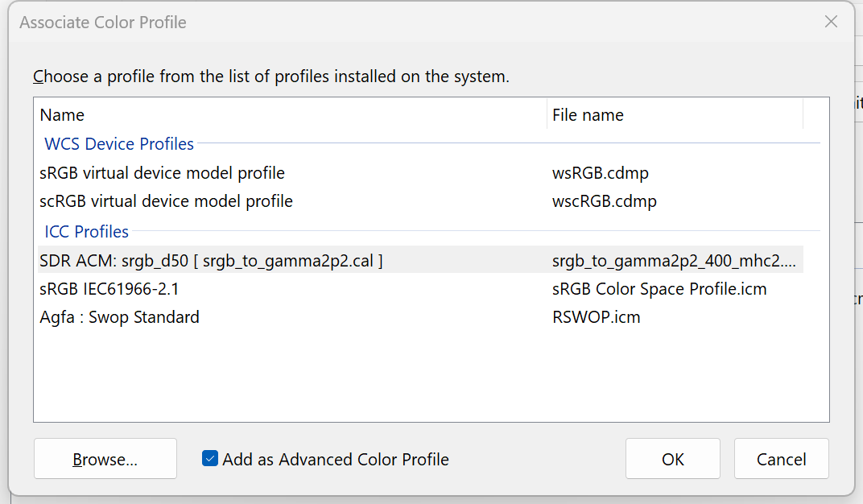Uncheck Add as Advanced Color Profile
Screen dimensions: 863x504
point(209,459)
